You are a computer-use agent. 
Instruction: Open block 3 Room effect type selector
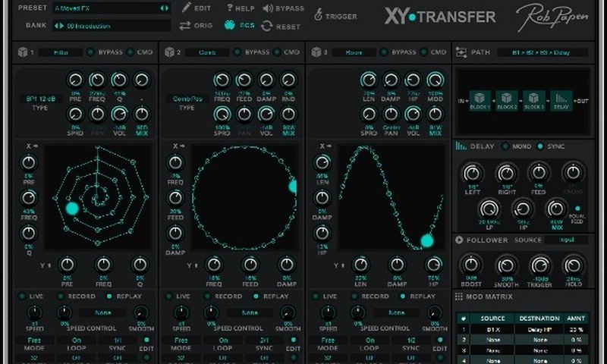pyautogui.click(x=350, y=52)
